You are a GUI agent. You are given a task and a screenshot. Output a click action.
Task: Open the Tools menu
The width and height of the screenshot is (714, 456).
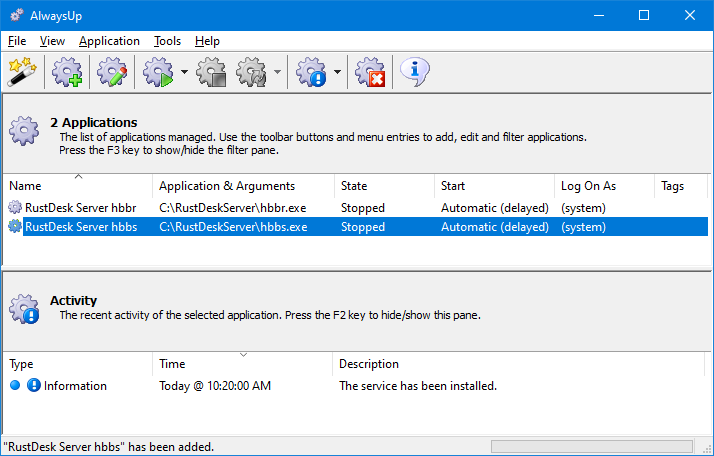167,41
